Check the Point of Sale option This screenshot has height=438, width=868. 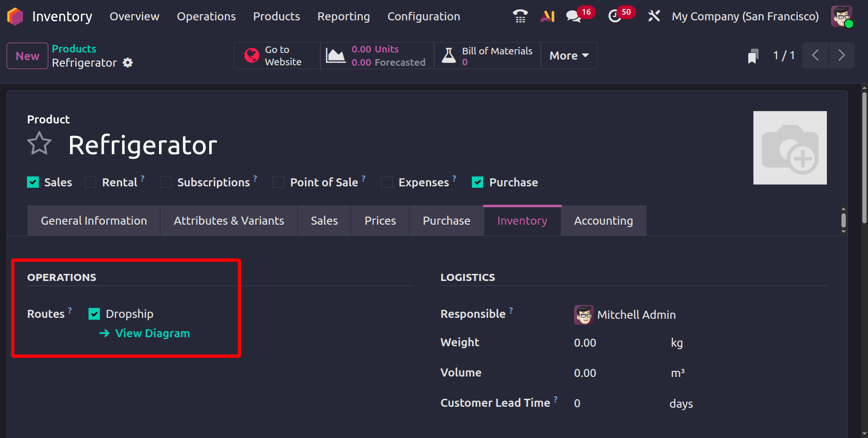pos(278,182)
